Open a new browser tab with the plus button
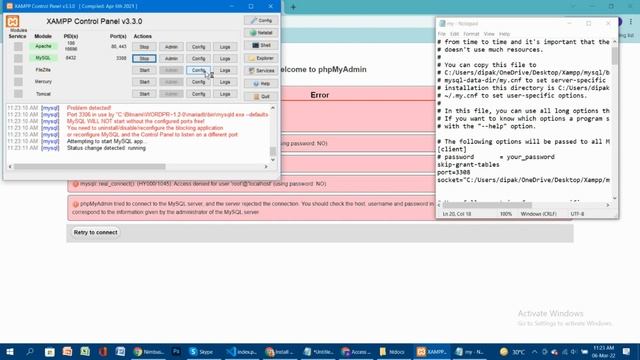This screenshot has height=360, width=640. (293, 7)
